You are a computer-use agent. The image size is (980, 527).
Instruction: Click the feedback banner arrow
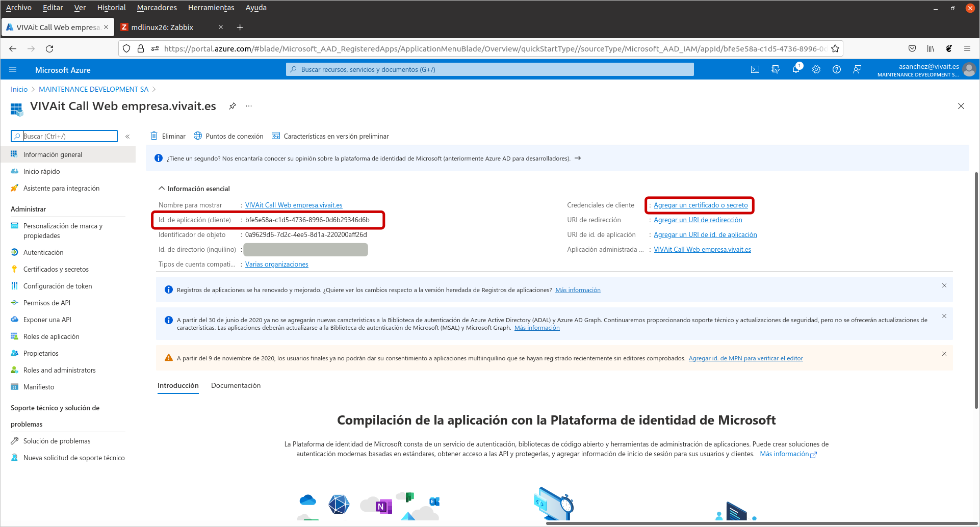point(578,158)
